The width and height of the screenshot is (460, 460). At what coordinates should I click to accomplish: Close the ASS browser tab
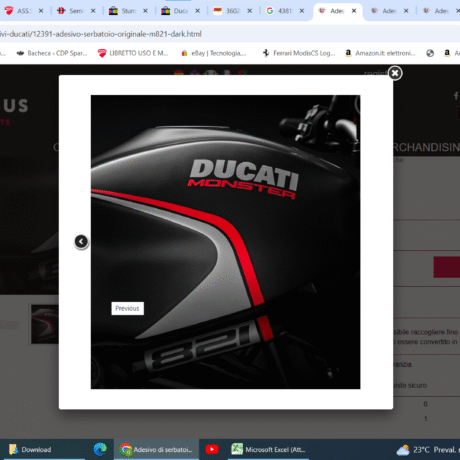(x=41, y=11)
